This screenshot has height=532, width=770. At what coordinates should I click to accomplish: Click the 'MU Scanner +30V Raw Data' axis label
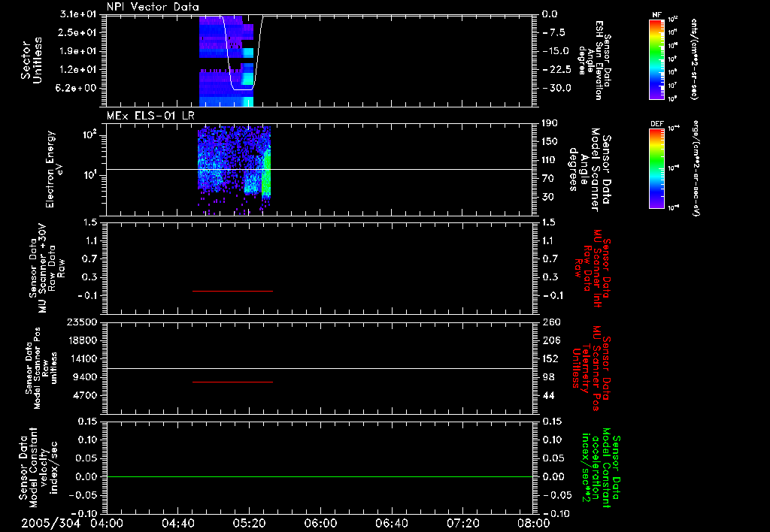point(47,268)
